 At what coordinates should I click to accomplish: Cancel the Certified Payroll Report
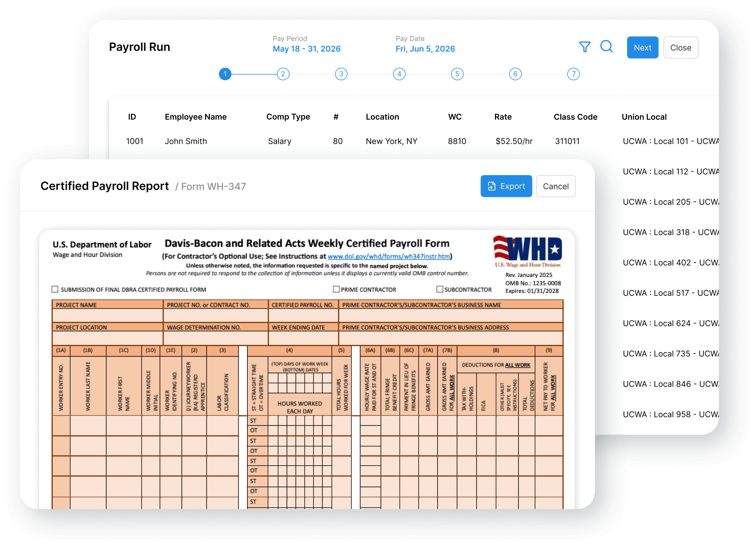556,186
